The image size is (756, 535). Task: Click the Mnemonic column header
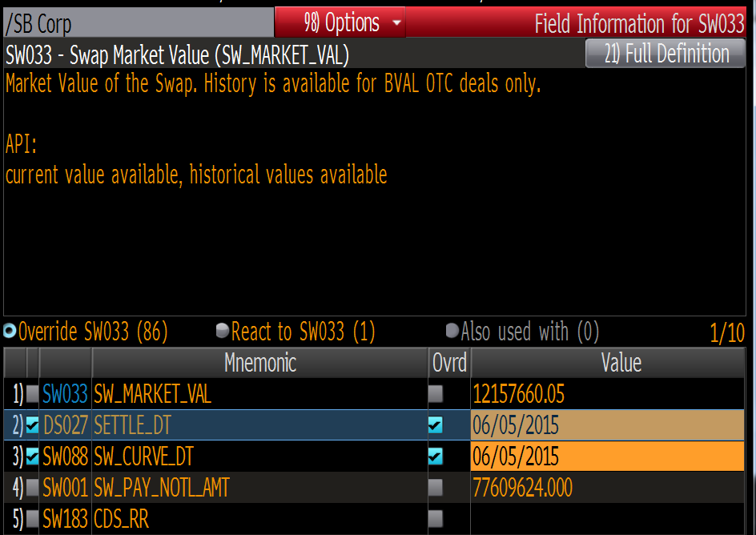[x=260, y=363]
